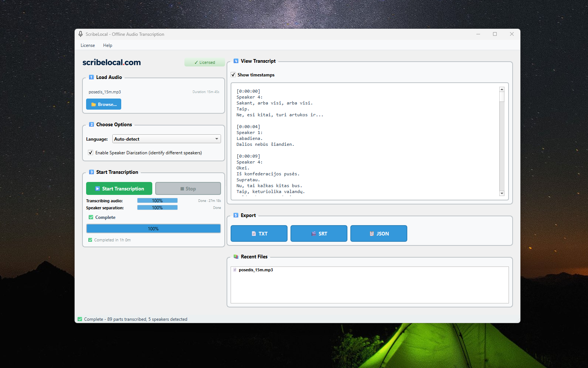
Task: Click the Speaker separation progress bar
Action: coord(157,207)
